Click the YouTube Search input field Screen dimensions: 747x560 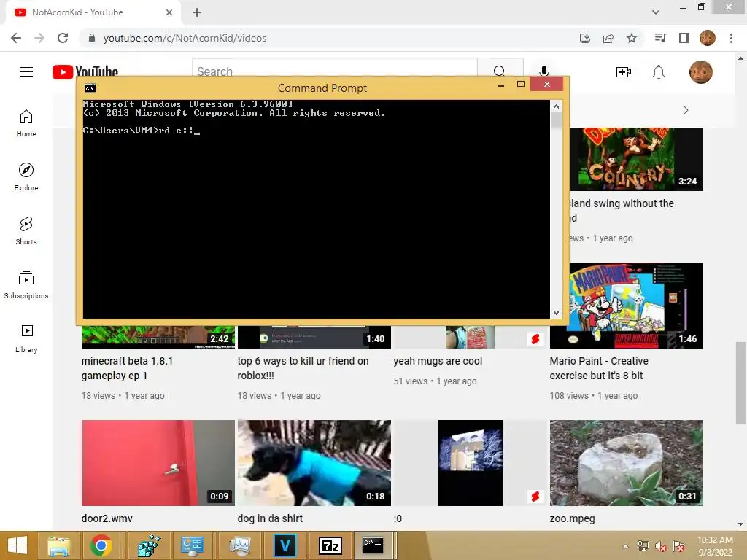(x=335, y=71)
